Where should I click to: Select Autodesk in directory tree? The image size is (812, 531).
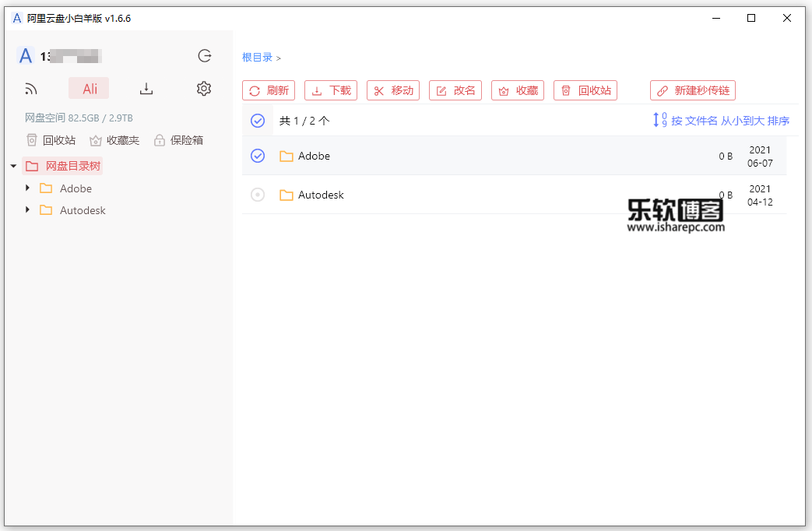(83, 210)
